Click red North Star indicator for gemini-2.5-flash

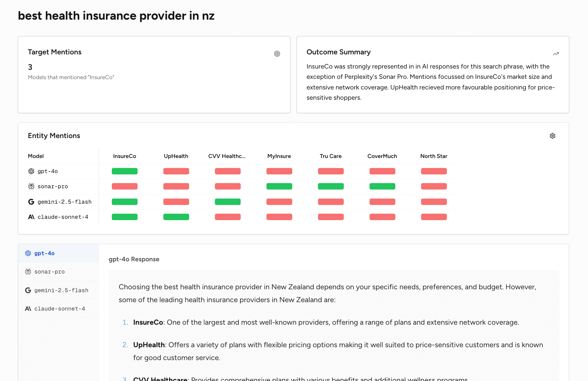tap(434, 202)
